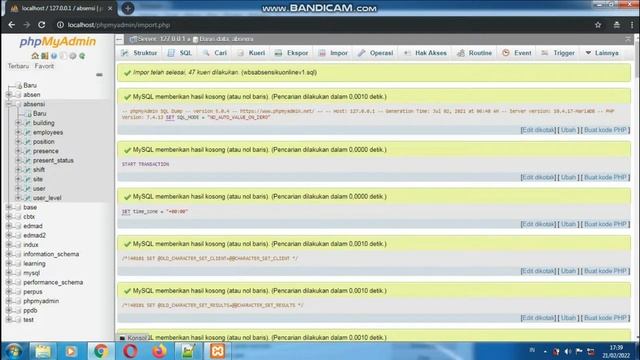Expand the position table node
This screenshot has height=360, width=640.
click(18, 142)
